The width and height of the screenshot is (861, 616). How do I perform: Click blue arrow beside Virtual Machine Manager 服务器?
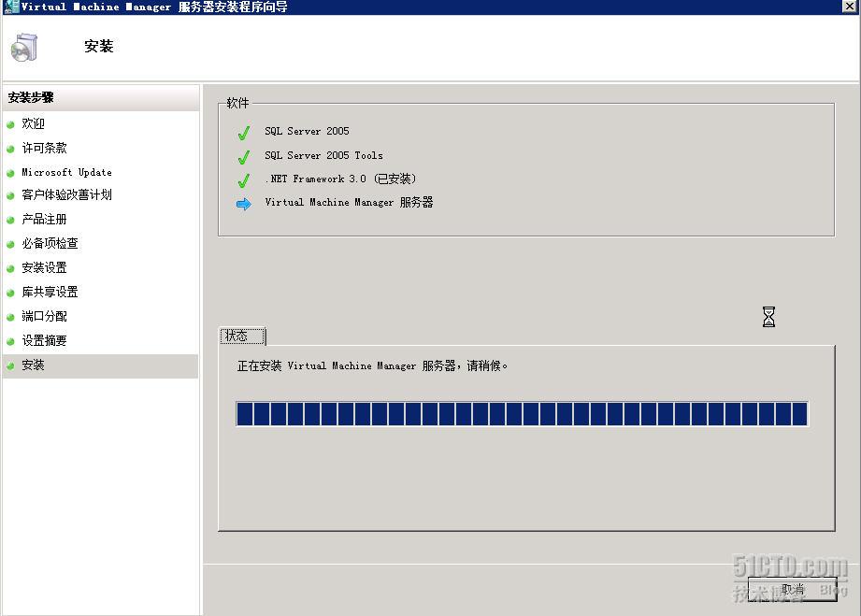coord(244,204)
